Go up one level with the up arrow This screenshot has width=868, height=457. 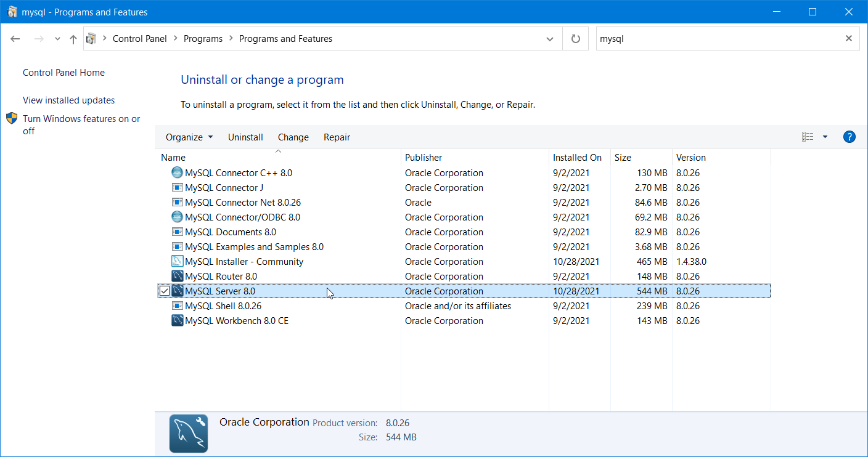(73, 39)
